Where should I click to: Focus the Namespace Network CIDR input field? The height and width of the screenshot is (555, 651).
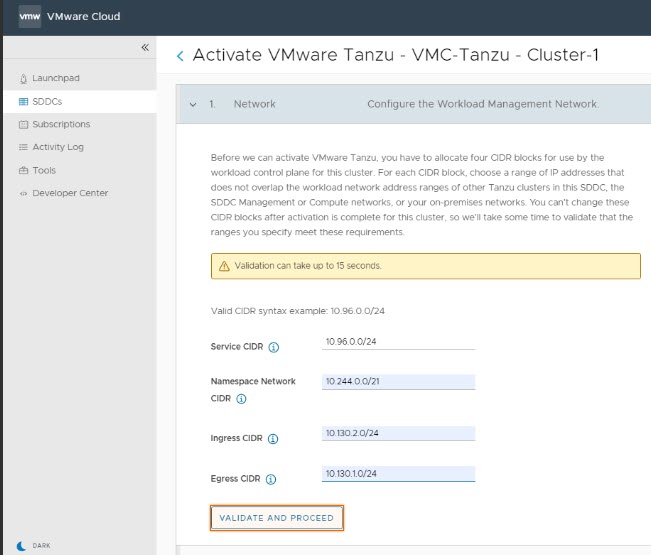pos(398,381)
